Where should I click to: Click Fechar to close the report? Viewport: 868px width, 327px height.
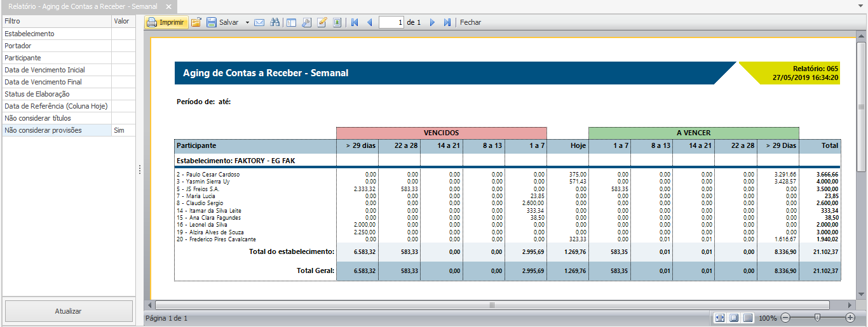click(471, 22)
